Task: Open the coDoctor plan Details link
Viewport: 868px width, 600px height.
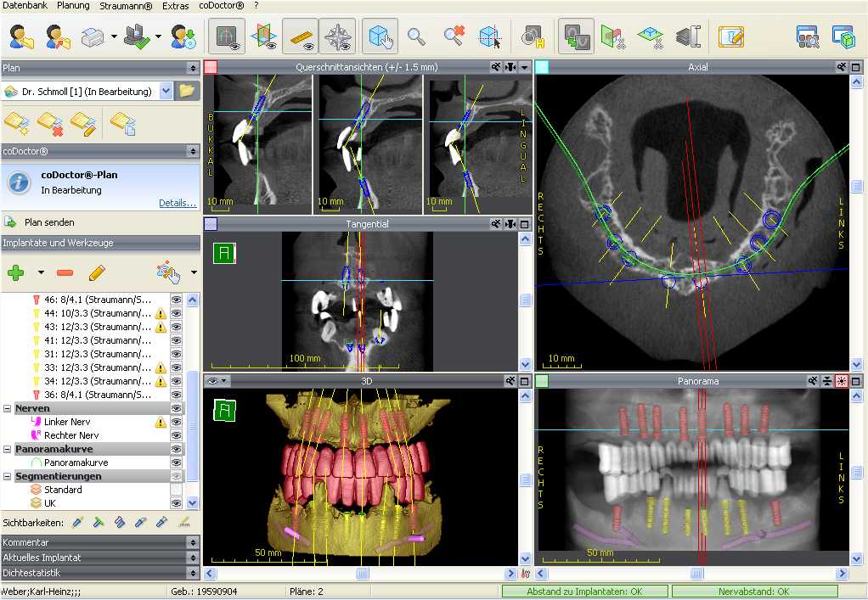Action: pyautogui.click(x=178, y=203)
